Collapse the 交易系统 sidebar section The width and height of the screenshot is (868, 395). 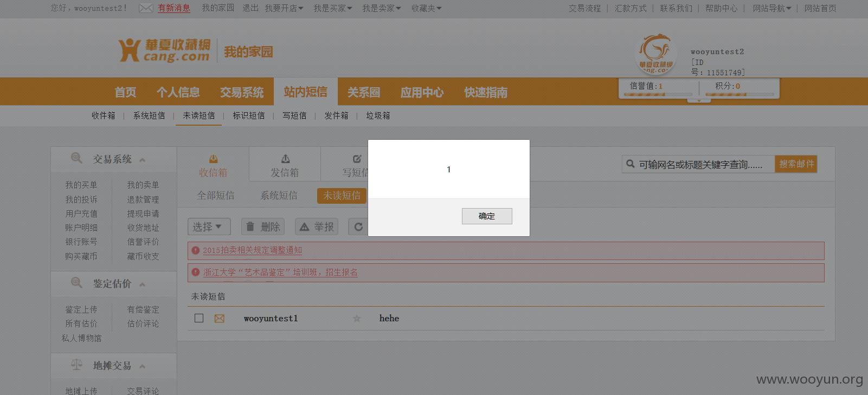tap(143, 160)
